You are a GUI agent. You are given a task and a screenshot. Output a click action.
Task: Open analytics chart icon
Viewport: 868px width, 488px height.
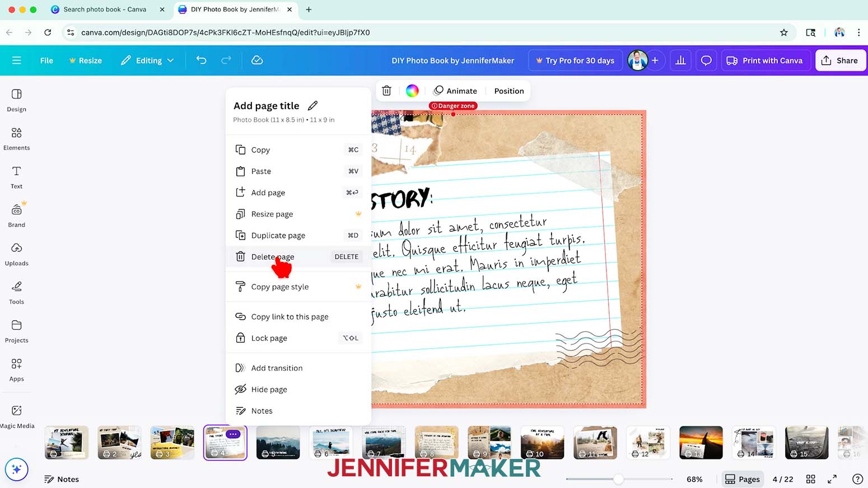tap(680, 60)
